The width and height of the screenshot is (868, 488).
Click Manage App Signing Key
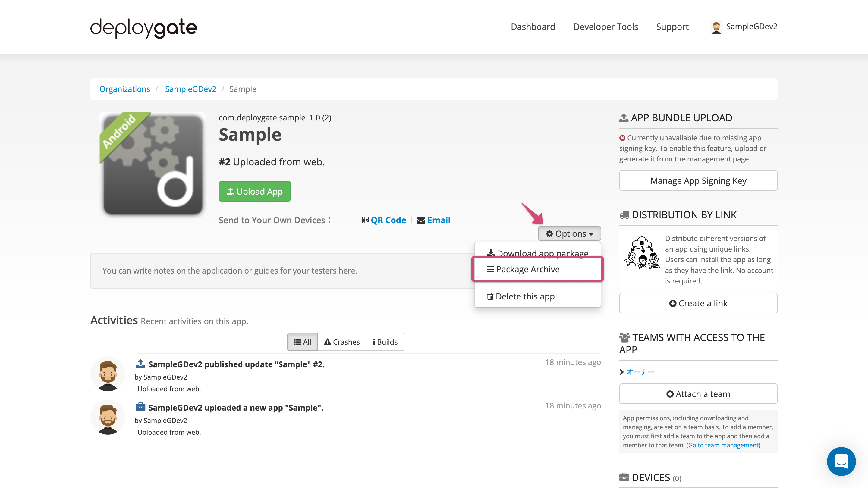tap(698, 180)
